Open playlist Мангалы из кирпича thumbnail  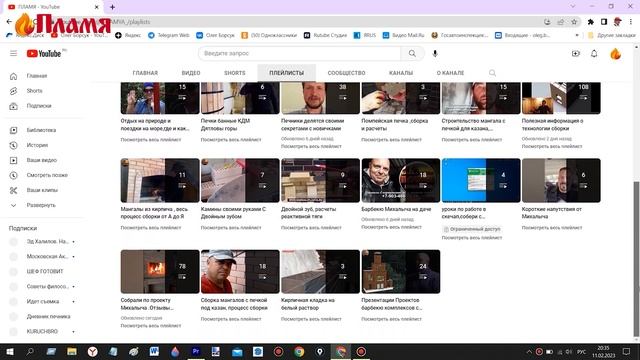coord(160,180)
